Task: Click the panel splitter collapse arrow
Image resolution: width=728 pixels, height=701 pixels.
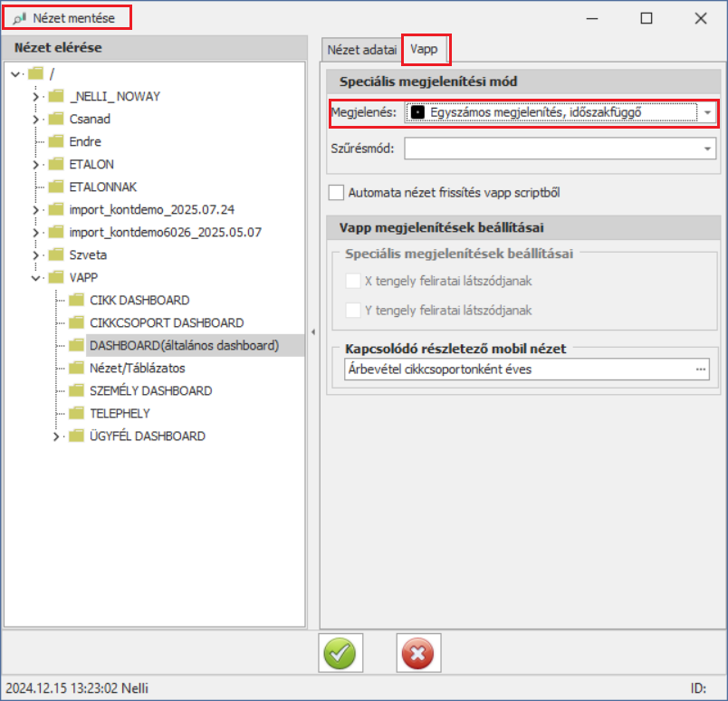Action: pos(313,331)
